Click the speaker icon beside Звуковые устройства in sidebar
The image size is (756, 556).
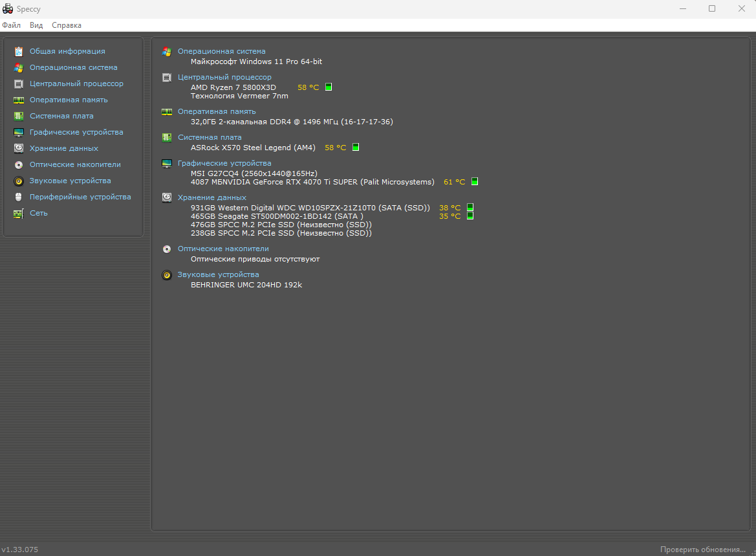pos(19,181)
